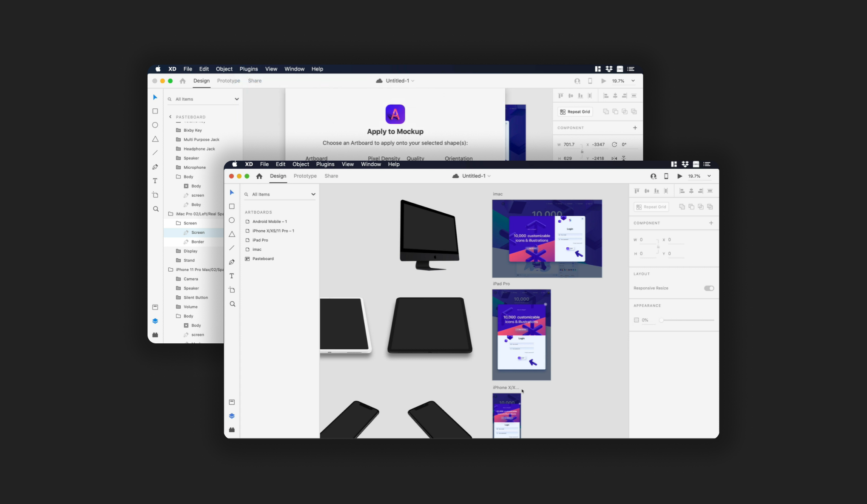Open the Layers panel in back window
Screen dimensions: 867x504
[x=155, y=321]
